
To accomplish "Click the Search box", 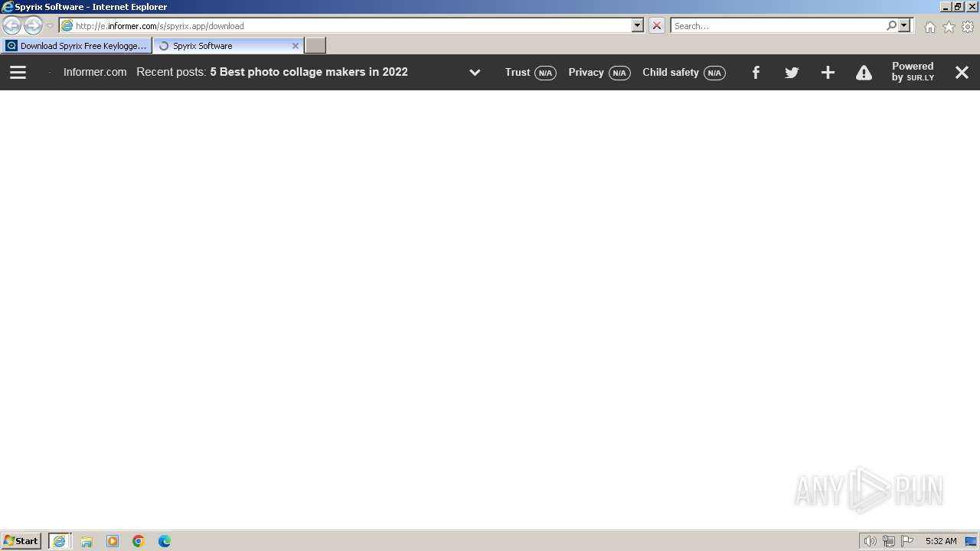I will (x=777, y=25).
